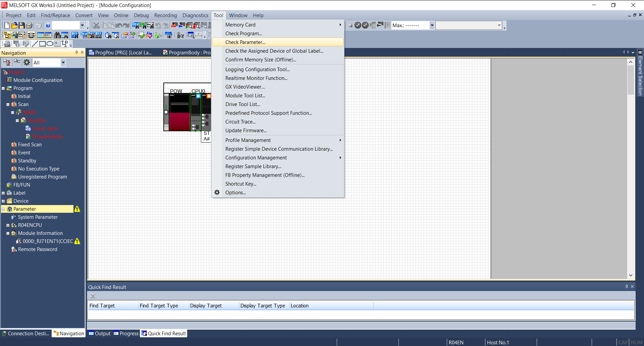The image size is (644, 346).
Task: Click the connection destination icon in second toolbar
Action: (x=14, y=35)
